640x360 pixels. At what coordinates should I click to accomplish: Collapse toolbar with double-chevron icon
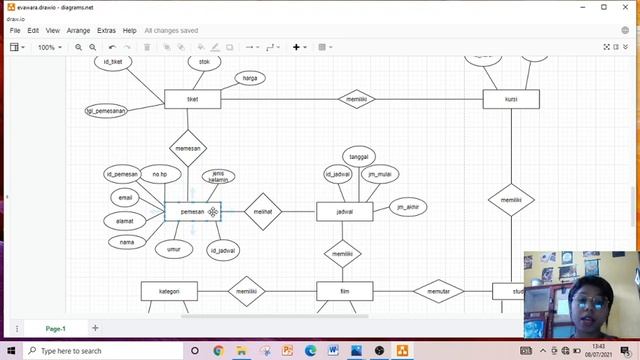tap(625, 47)
